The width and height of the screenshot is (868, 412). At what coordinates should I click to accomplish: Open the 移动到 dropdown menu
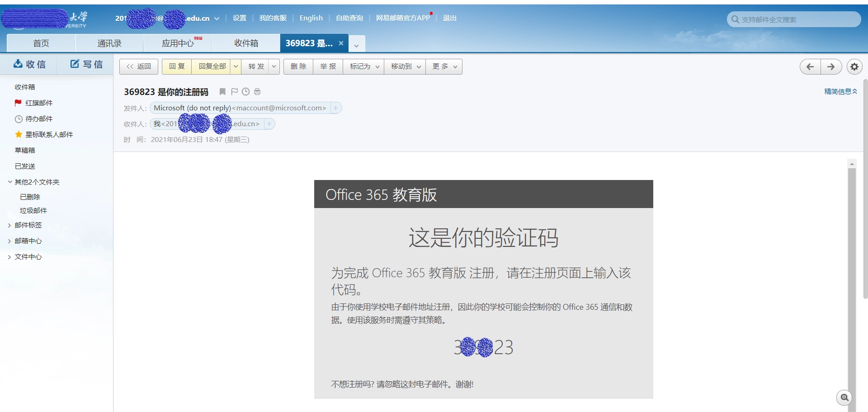[405, 66]
